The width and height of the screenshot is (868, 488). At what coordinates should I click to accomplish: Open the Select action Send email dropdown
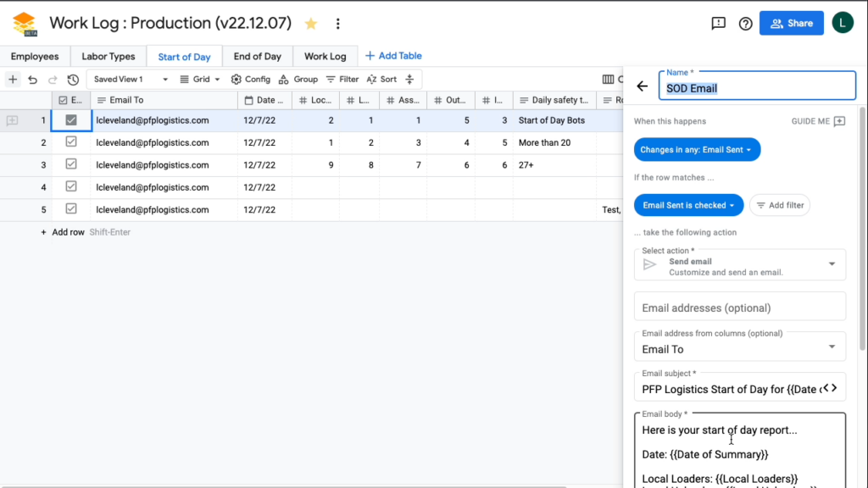click(x=739, y=264)
